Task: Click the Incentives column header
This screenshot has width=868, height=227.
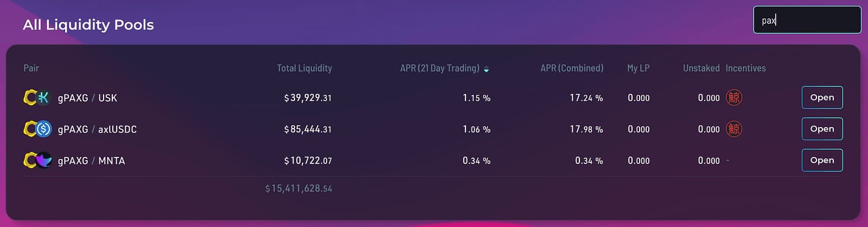Action: coord(745,68)
